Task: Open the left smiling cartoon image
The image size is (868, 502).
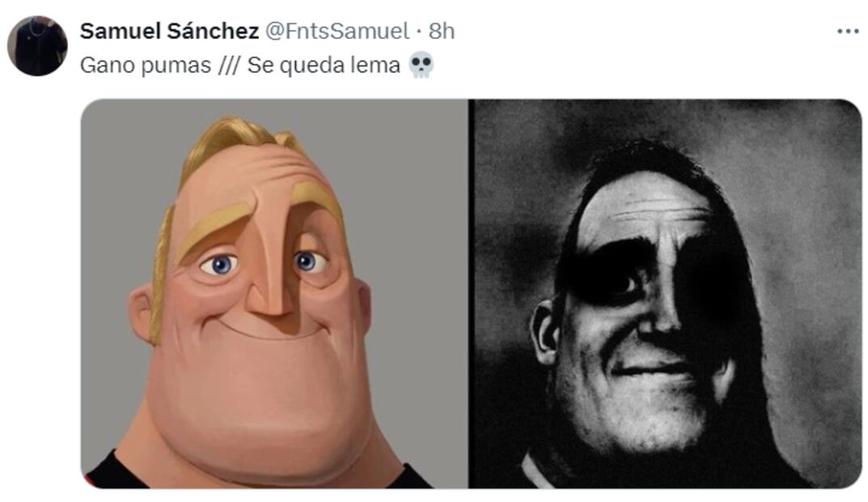Action: point(273,293)
